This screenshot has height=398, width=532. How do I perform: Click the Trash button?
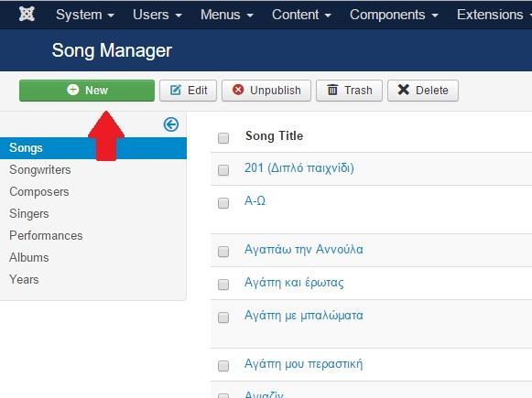(349, 91)
